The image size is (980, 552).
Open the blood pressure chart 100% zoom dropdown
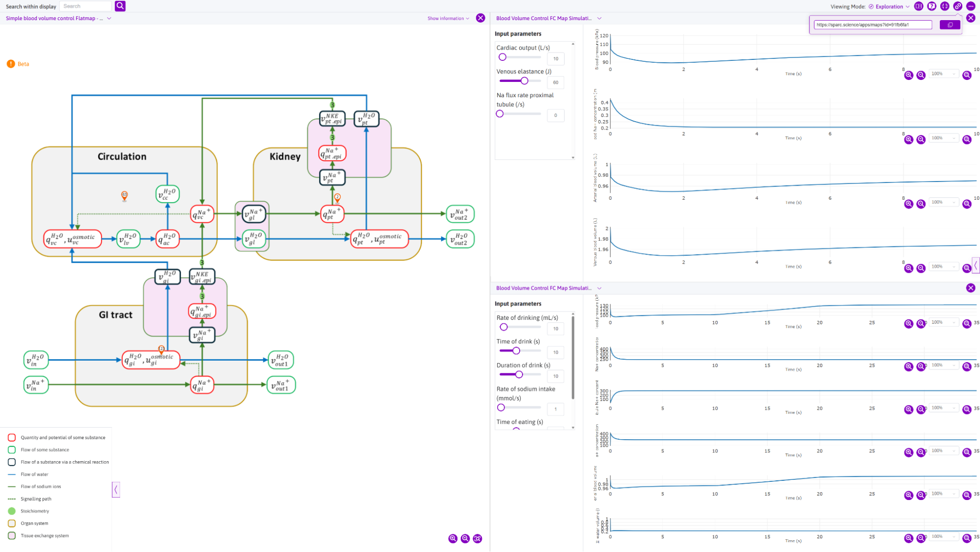coord(944,74)
